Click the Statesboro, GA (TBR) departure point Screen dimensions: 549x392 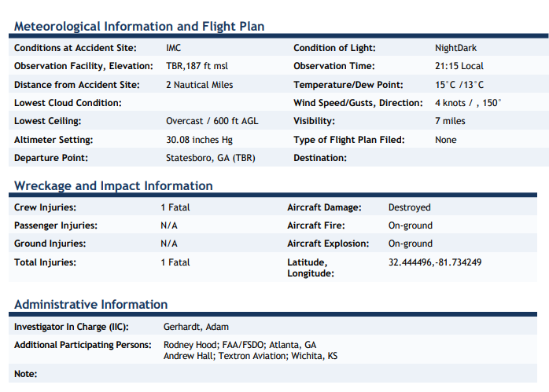[x=211, y=158]
